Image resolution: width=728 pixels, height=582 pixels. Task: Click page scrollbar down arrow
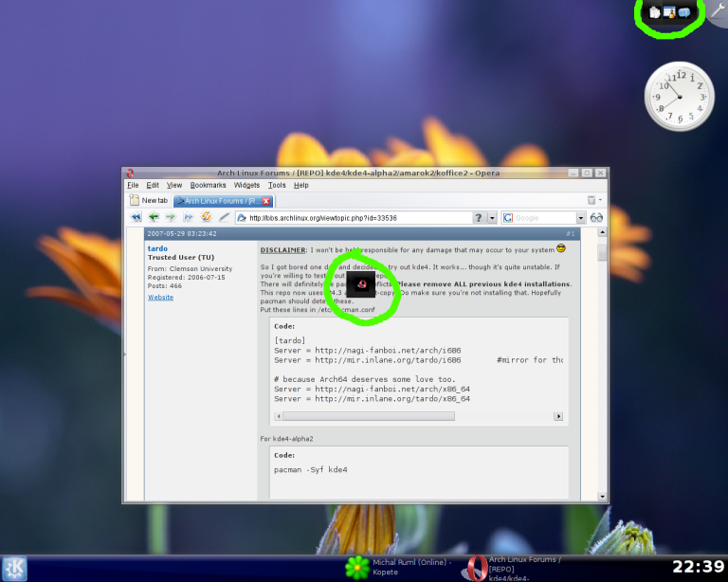click(602, 496)
